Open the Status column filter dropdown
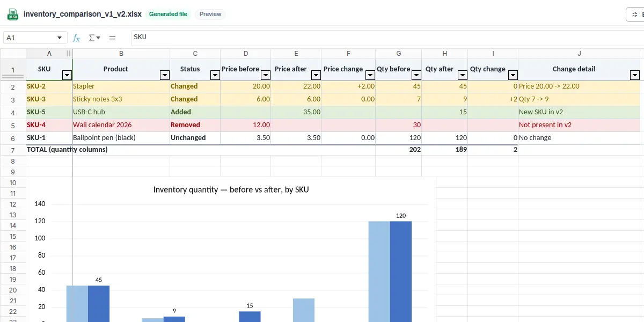644x322 pixels. tap(215, 75)
